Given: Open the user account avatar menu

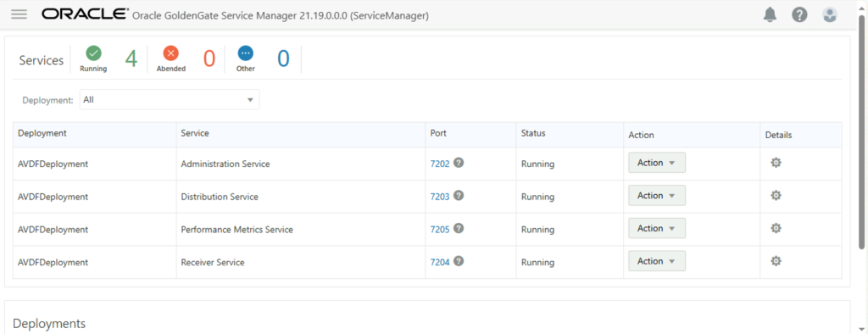Looking at the screenshot, I should click(829, 15).
